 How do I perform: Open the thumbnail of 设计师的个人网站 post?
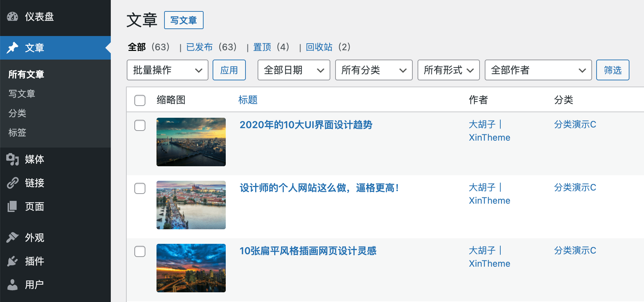(191, 205)
